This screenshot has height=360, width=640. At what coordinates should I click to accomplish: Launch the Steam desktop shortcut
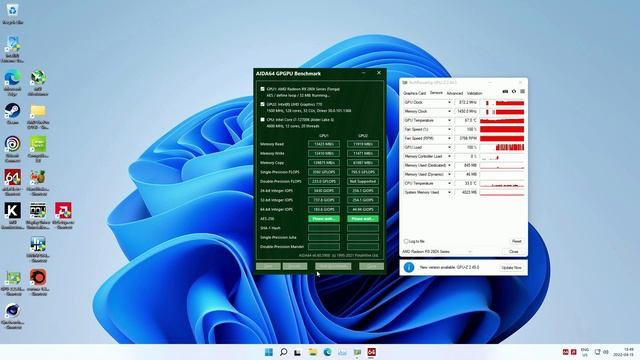(12, 114)
